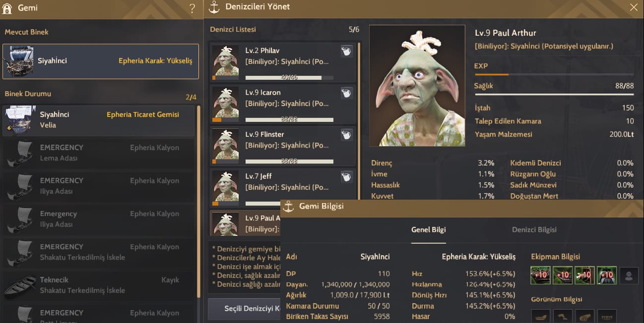The width and height of the screenshot is (644, 323).
Task: Select Epheria Ticaret Gemisi at Velia
Action: (98, 120)
